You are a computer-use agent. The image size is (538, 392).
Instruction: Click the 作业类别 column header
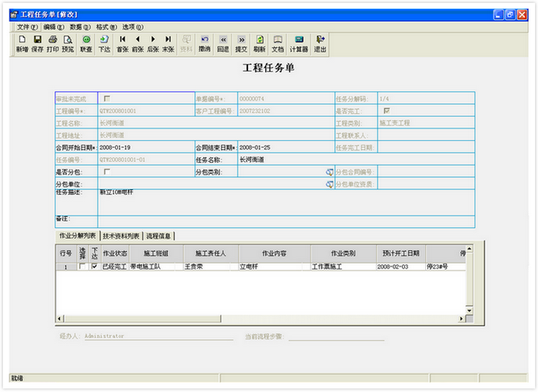pos(343,254)
